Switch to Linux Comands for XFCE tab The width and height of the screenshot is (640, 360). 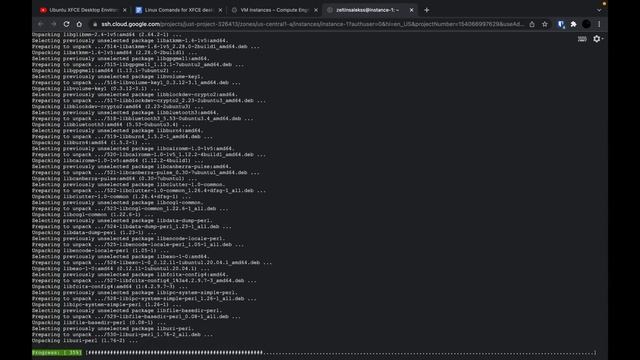[178, 10]
